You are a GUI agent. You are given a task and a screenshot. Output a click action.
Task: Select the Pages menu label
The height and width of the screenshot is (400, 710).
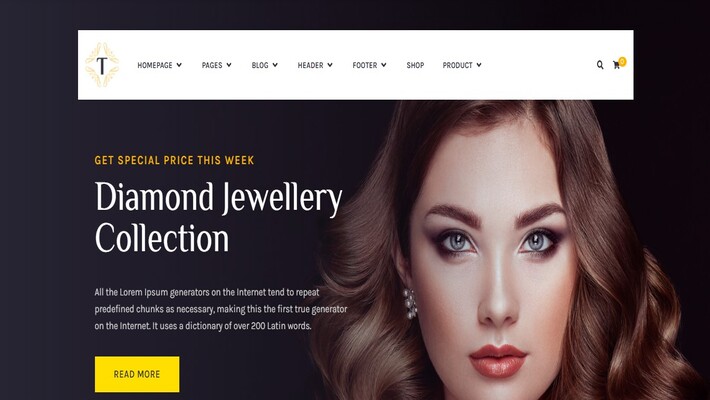click(212, 65)
